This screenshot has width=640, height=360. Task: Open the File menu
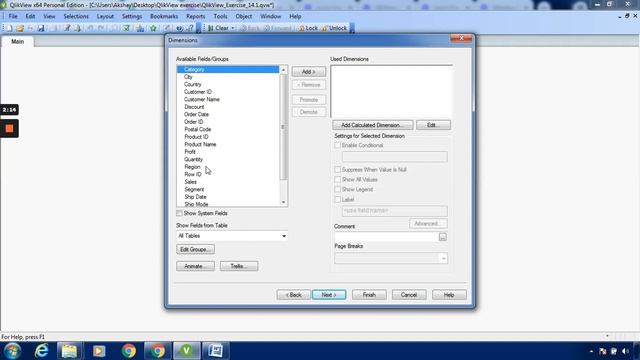(13, 16)
